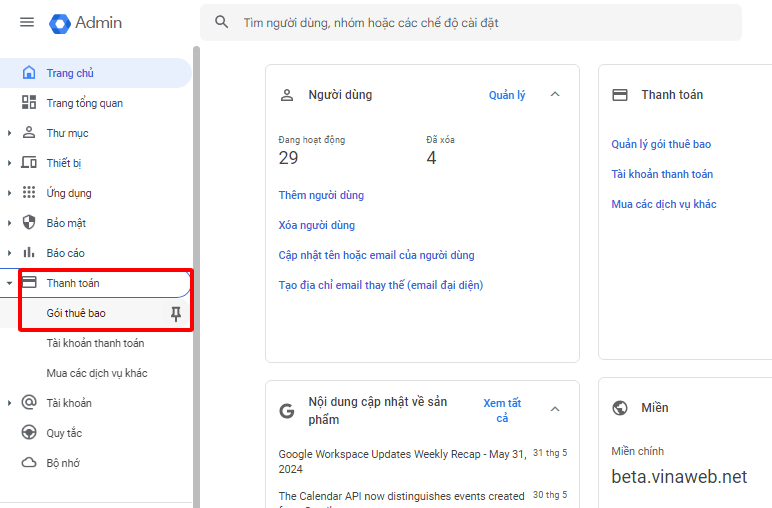Pin the Gói thuê bao item
Image resolution: width=772 pixels, height=508 pixels.
176,314
